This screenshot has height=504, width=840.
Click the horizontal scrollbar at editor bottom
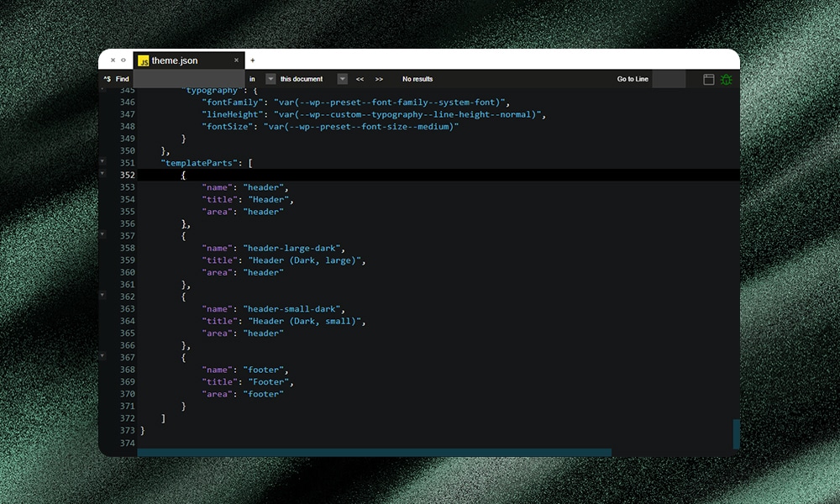[374, 452]
